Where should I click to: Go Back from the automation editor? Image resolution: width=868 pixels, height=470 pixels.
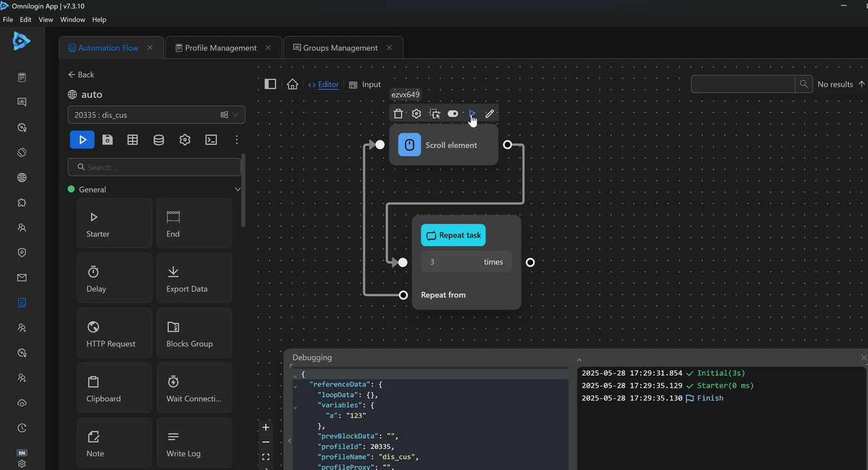tap(81, 74)
